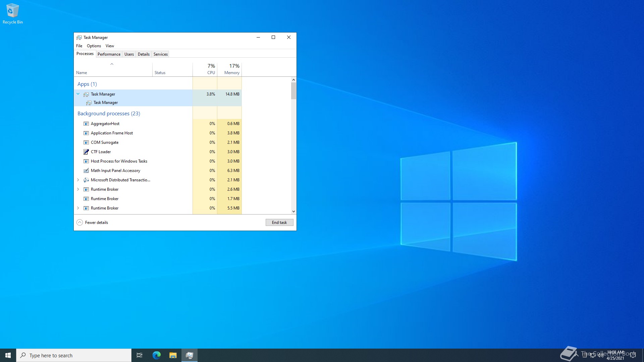
Task: Sort processes by Status column
Action: click(172, 69)
